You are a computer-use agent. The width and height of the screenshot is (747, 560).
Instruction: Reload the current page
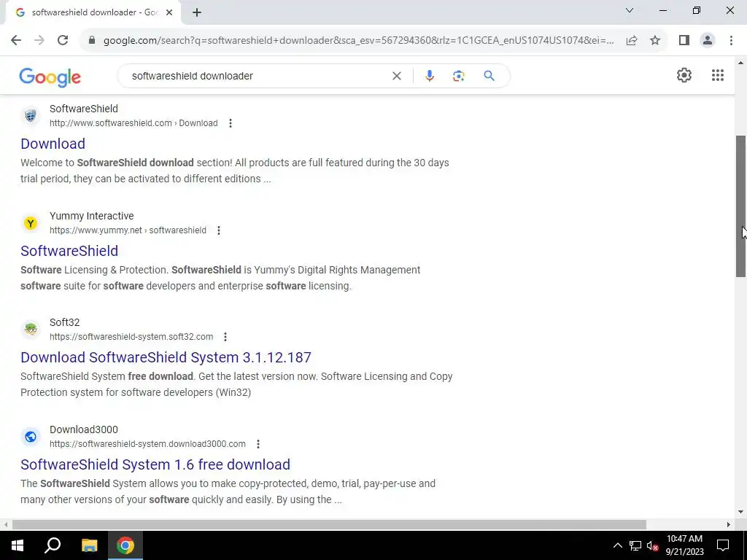tap(63, 41)
